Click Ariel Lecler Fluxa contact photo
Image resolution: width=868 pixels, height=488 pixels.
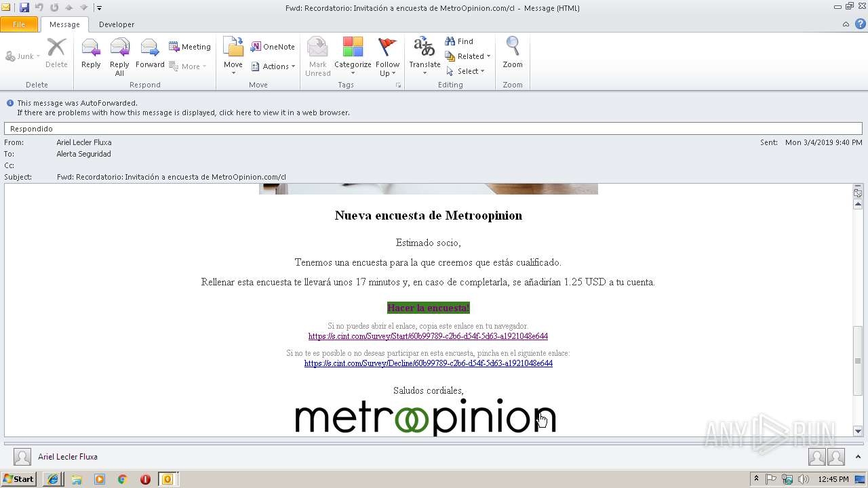[x=22, y=457]
